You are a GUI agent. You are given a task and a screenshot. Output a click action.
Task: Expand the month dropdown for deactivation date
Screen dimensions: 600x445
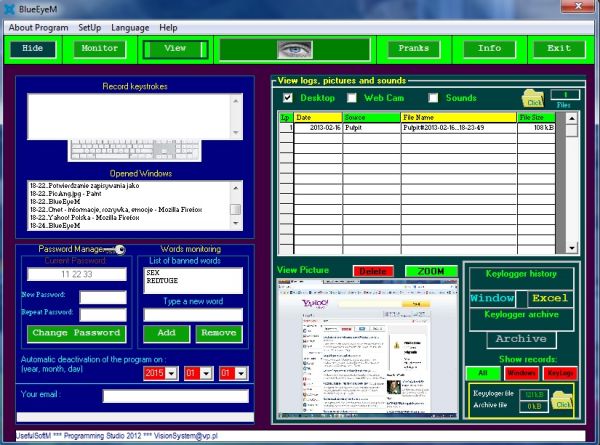206,373
